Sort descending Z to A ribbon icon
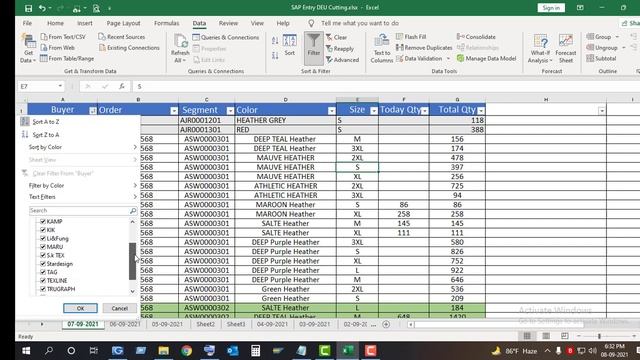 click(275, 55)
